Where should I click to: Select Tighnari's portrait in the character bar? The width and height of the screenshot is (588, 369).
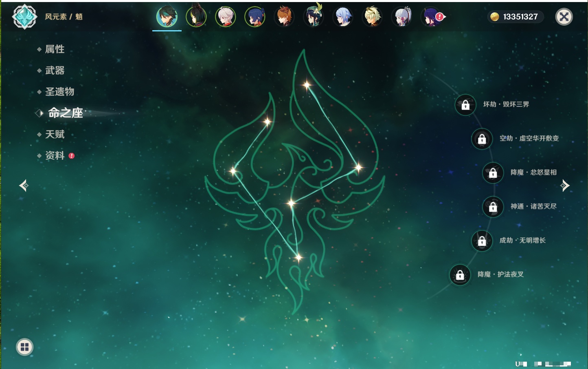[196, 17]
